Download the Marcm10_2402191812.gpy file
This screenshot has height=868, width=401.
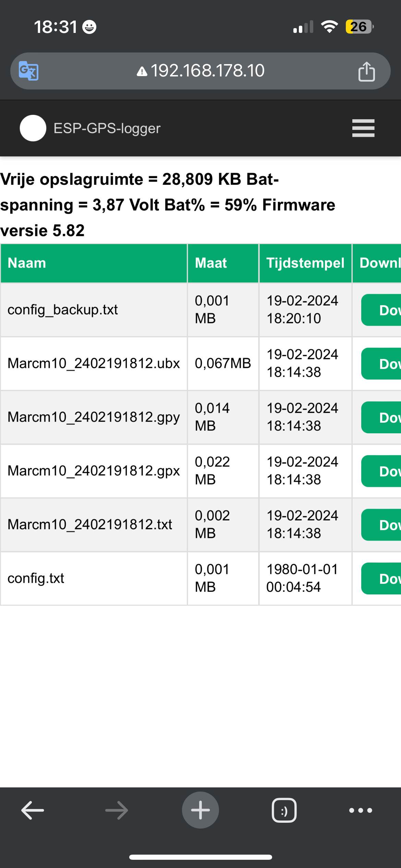pyautogui.click(x=381, y=418)
